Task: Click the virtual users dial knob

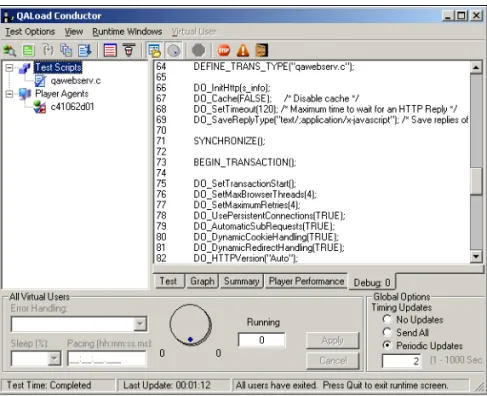Action: (x=190, y=325)
